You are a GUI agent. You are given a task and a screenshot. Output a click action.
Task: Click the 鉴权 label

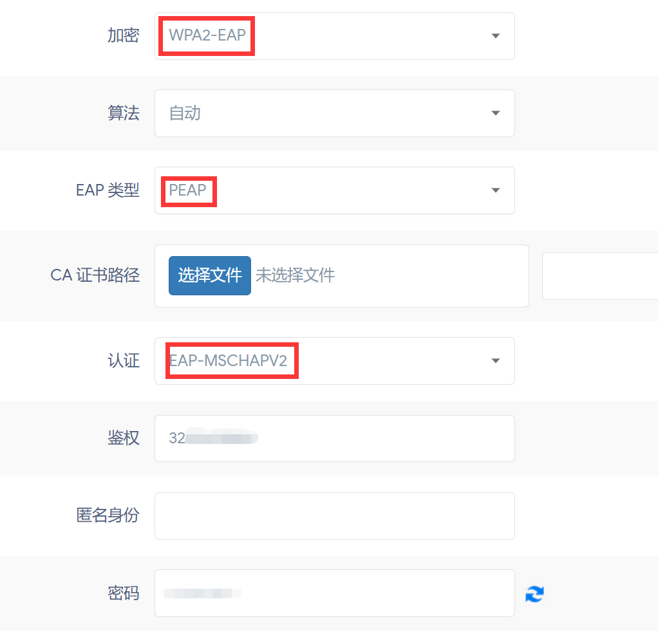pos(123,438)
